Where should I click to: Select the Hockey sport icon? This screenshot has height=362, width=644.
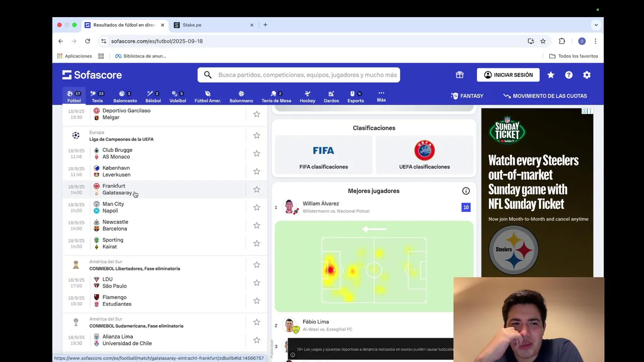pyautogui.click(x=307, y=97)
